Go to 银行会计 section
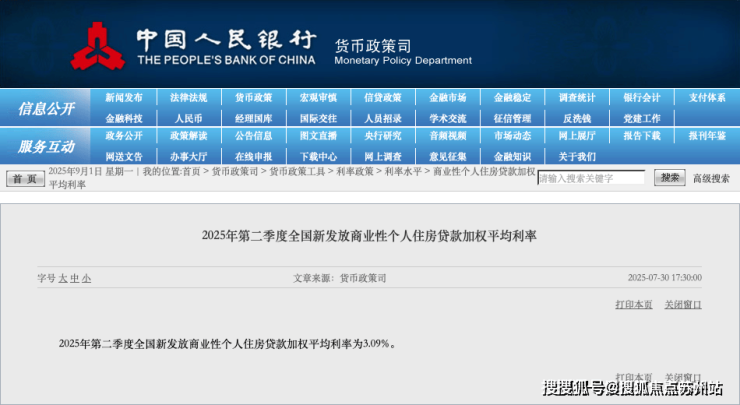The image size is (740, 405). [x=642, y=98]
